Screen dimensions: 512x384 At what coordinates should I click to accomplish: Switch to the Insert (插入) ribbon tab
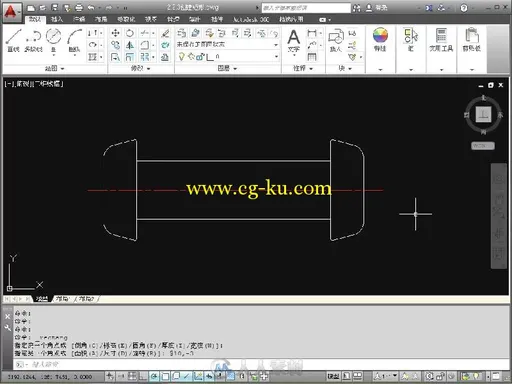pyautogui.click(x=57, y=19)
